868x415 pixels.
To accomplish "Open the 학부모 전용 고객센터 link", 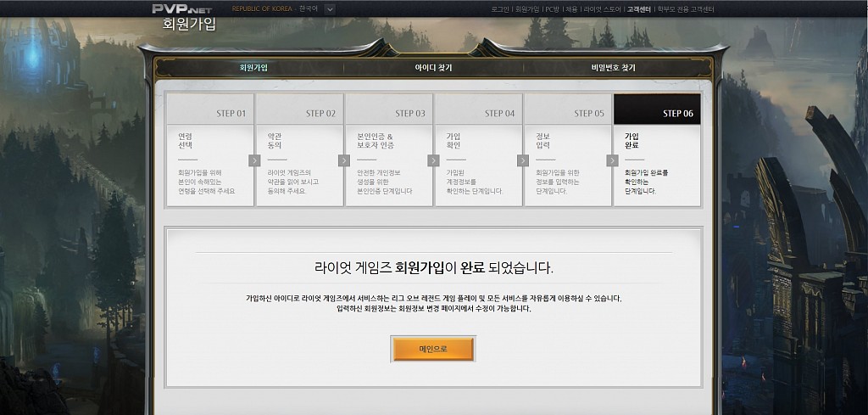I will (685, 9).
